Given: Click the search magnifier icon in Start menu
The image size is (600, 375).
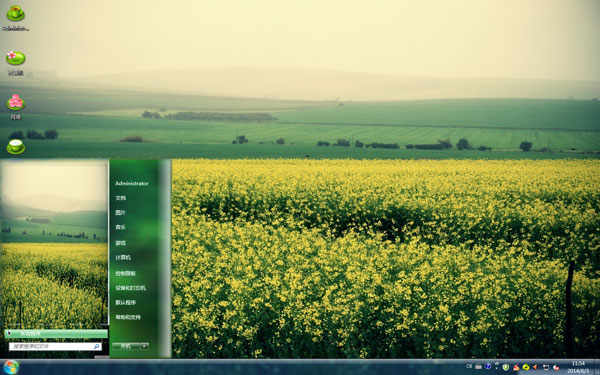Looking at the screenshot, I should (x=96, y=346).
